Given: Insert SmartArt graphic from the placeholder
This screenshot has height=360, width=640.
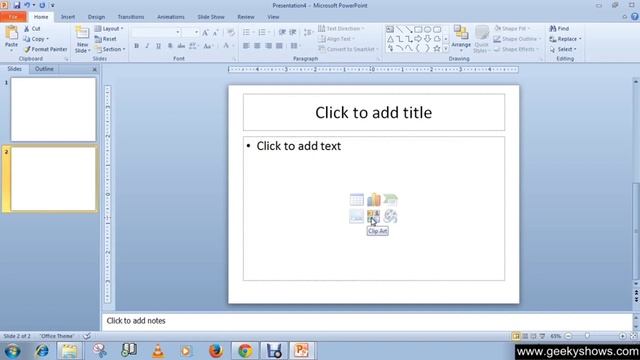Looking at the screenshot, I should pyautogui.click(x=391, y=200).
